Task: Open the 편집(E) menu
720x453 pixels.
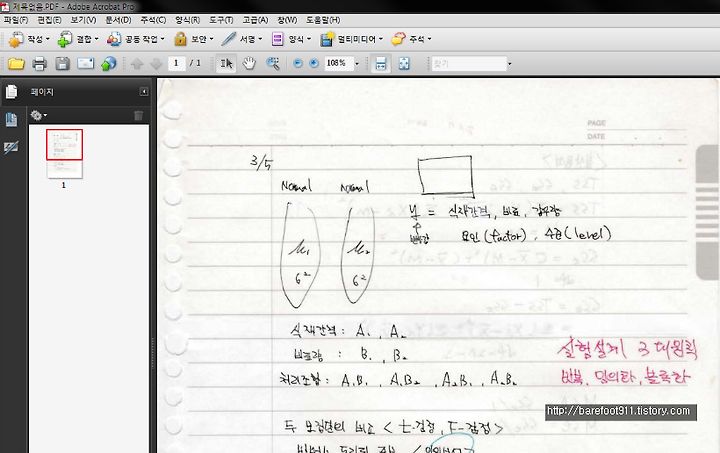Action: (x=49, y=20)
